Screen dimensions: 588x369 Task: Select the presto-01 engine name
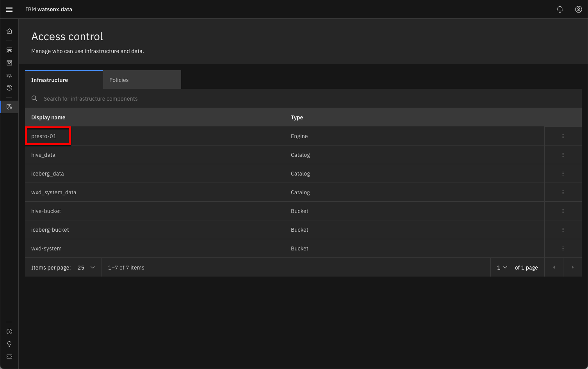44,136
